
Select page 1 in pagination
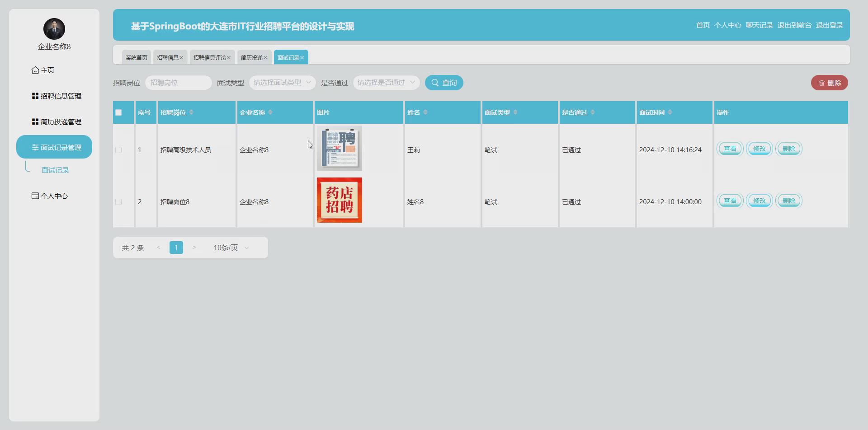176,248
